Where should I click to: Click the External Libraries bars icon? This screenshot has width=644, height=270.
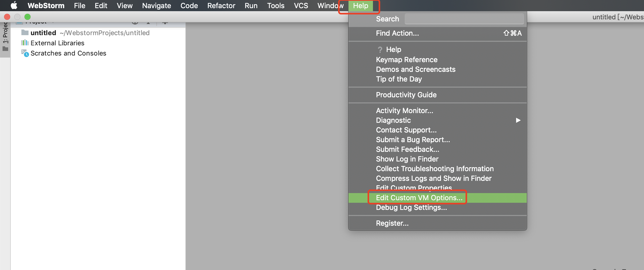pyautogui.click(x=25, y=43)
